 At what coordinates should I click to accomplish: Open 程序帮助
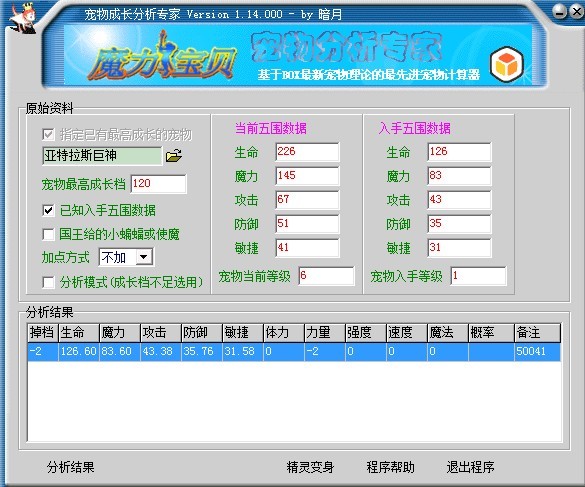[390, 467]
